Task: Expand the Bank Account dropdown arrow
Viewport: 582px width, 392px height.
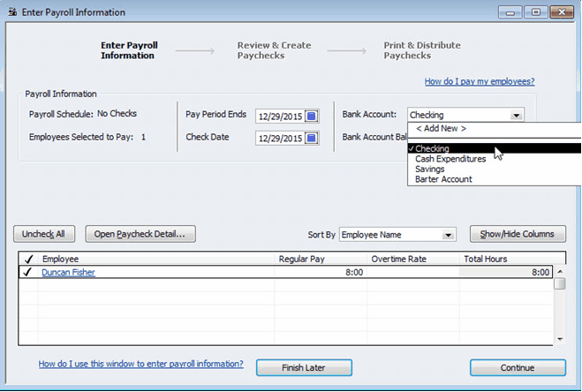Action: pos(516,115)
